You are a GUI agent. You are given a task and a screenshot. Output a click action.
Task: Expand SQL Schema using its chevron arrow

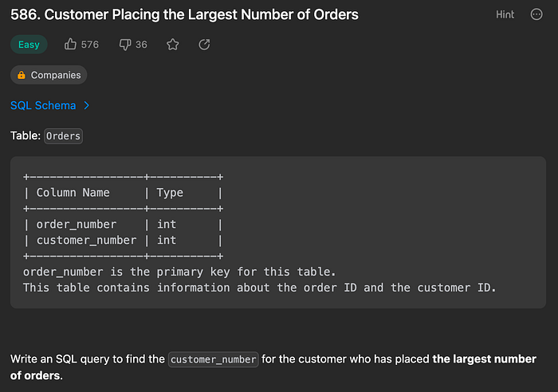tap(86, 105)
